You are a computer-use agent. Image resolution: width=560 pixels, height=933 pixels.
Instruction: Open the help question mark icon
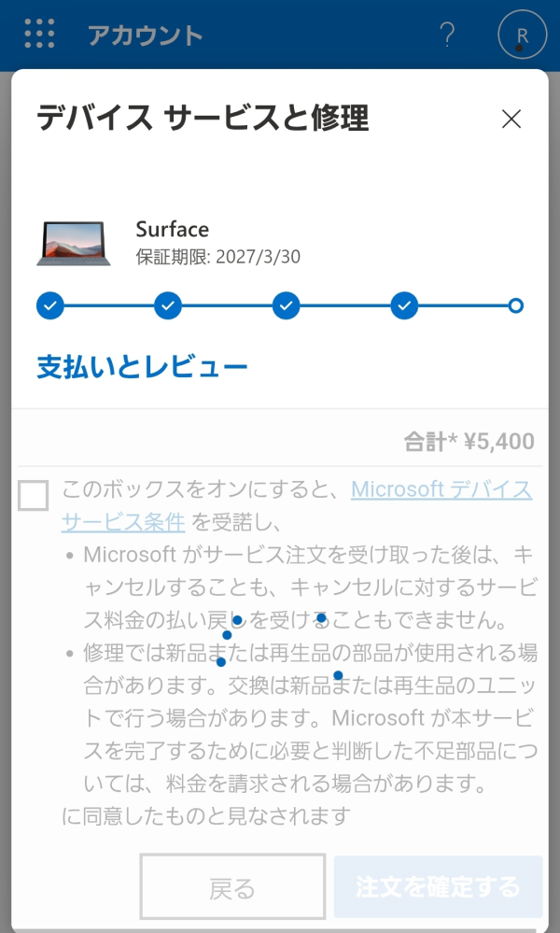pyautogui.click(x=447, y=34)
